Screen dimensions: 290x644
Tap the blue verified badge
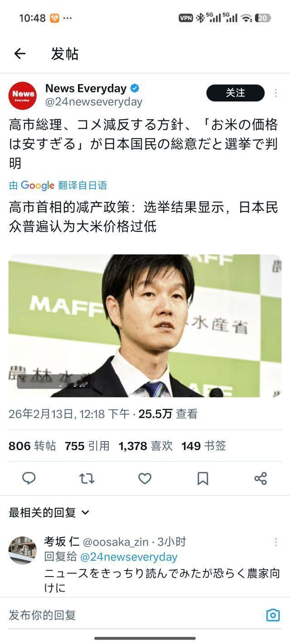click(x=135, y=88)
